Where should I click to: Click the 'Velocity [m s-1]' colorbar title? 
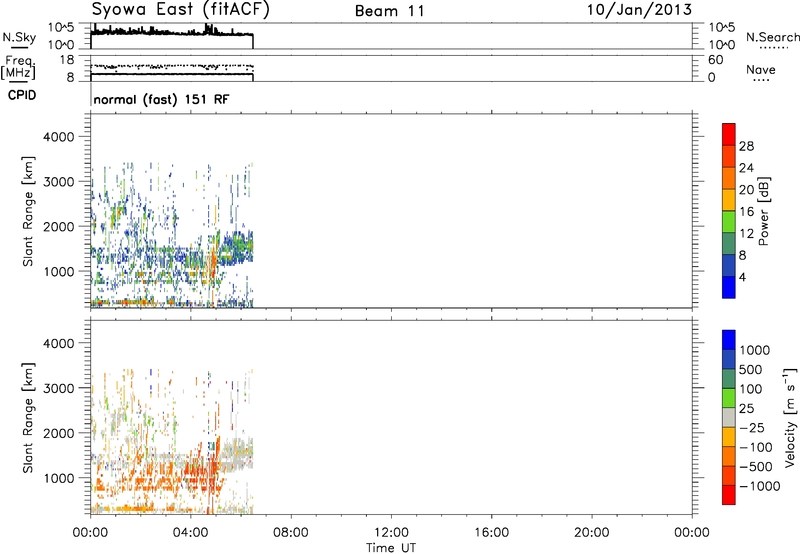790,417
